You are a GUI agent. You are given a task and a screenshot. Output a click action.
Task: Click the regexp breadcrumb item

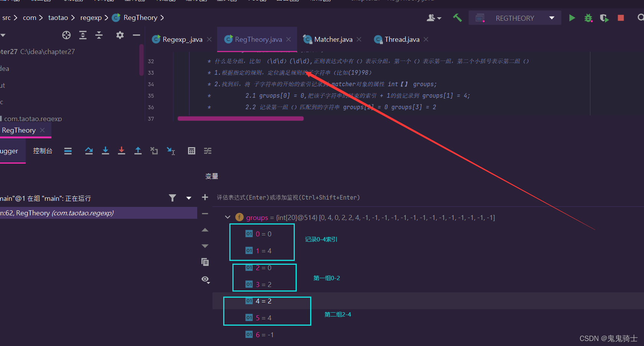pyautogui.click(x=91, y=18)
